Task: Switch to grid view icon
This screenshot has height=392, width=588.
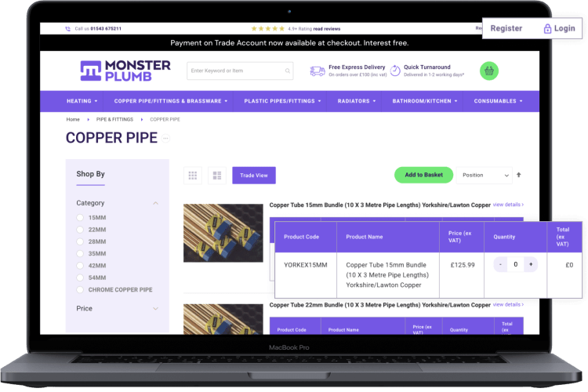Action: (x=193, y=175)
